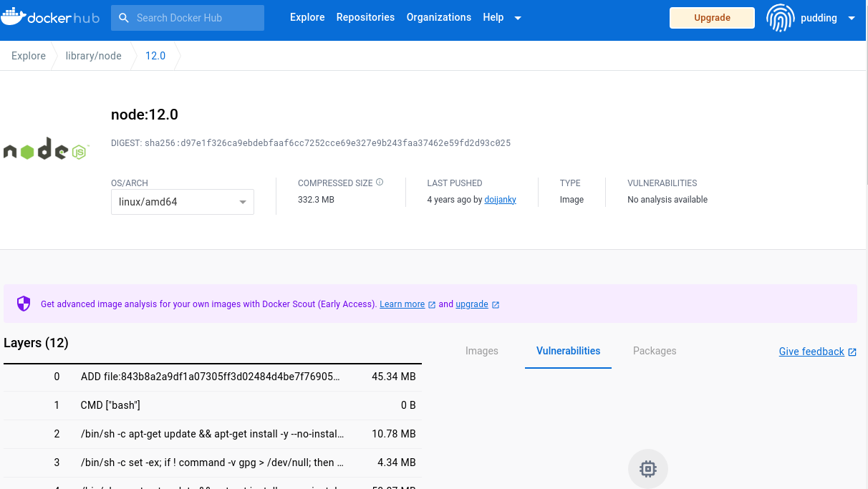Click the 4.34 MB size value
The height and width of the screenshot is (489, 868).
(397, 463)
